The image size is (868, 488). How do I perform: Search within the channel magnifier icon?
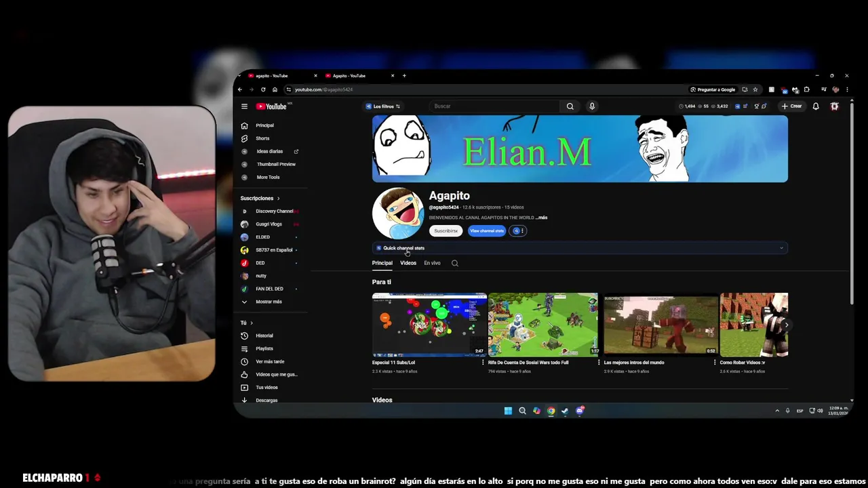(455, 263)
